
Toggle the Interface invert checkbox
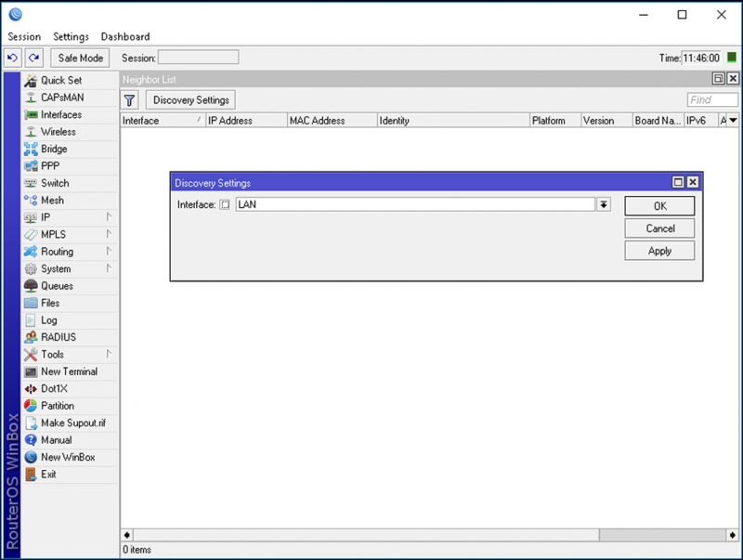pos(225,205)
